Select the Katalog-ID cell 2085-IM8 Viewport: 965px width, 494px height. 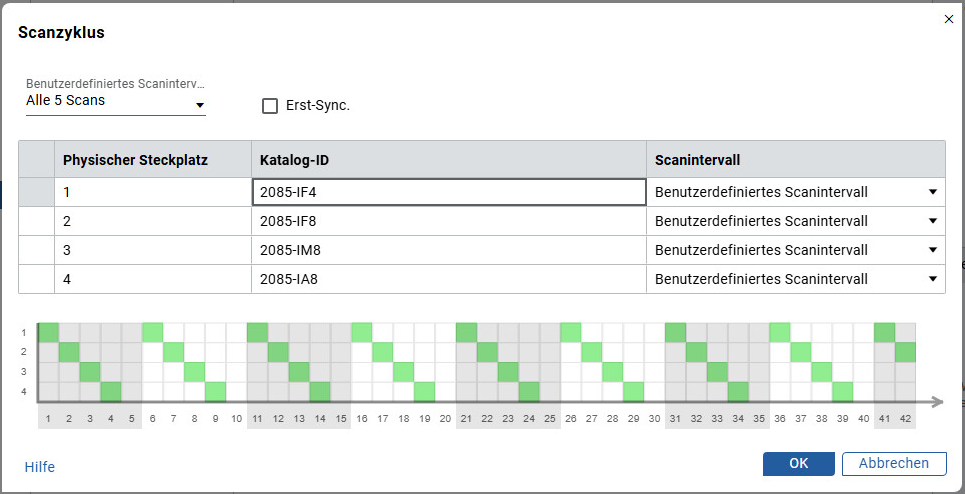click(449, 250)
